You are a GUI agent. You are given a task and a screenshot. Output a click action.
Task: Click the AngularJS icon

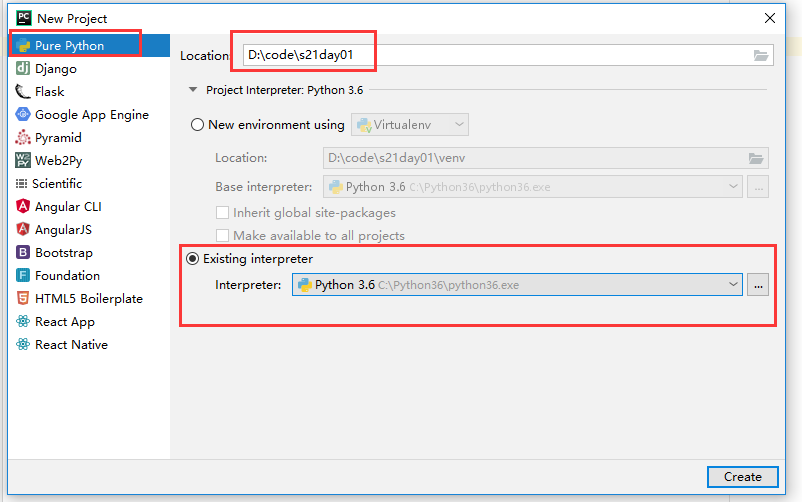click(x=23, y=229)
